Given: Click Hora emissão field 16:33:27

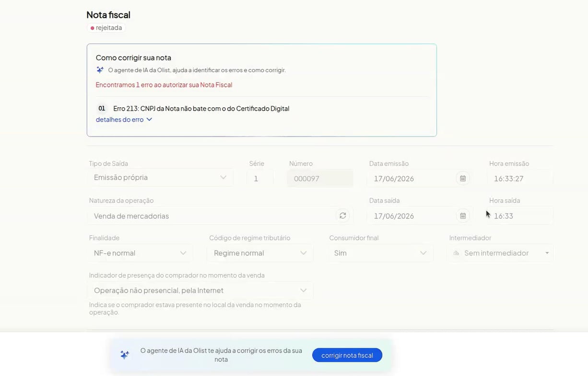Looking at the screenshot, I should 520,178.
